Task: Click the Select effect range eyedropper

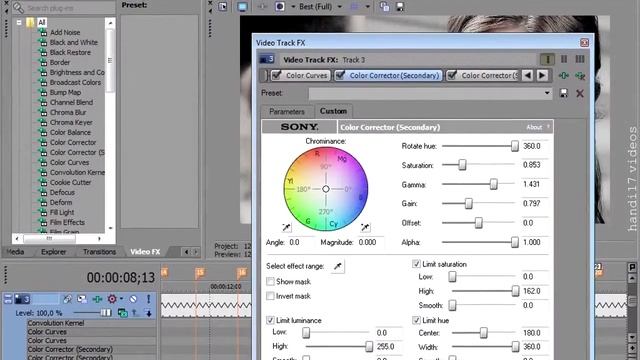Action: (338, 266)
